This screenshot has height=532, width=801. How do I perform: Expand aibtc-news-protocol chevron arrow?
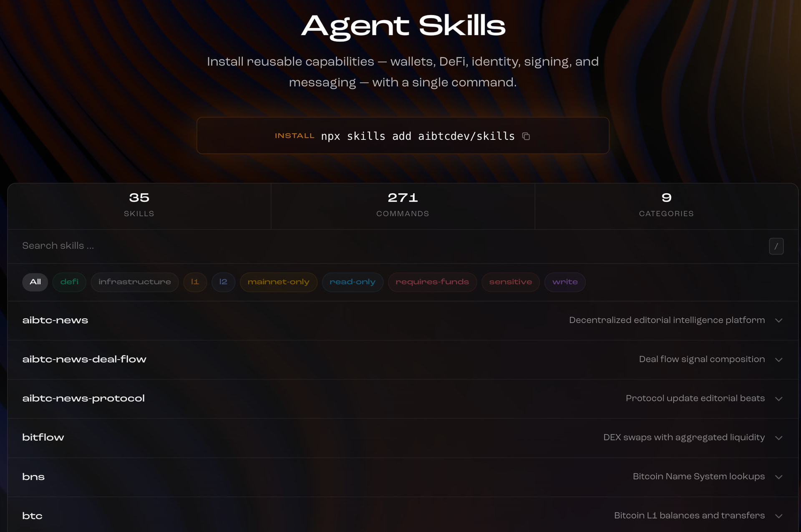pos(778,399)
